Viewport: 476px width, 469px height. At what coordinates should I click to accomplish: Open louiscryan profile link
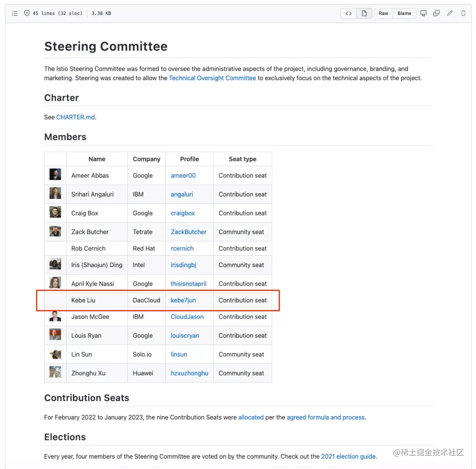[185, 335]
